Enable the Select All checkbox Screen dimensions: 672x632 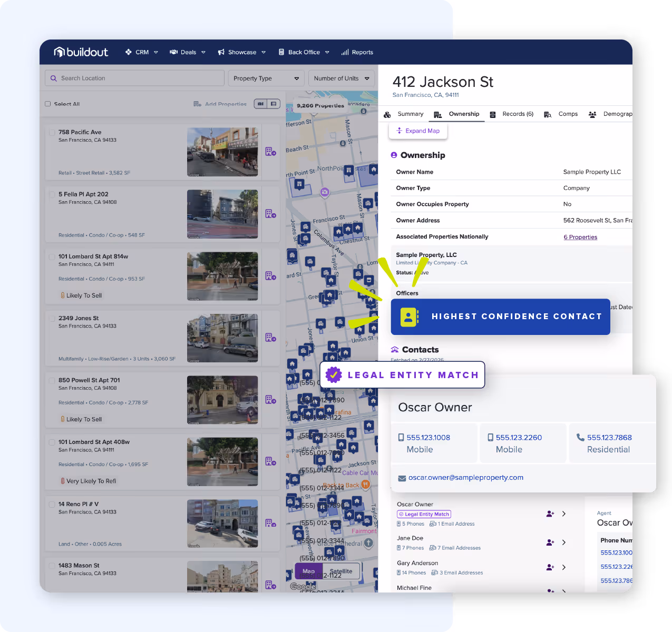tap(47, 104)
